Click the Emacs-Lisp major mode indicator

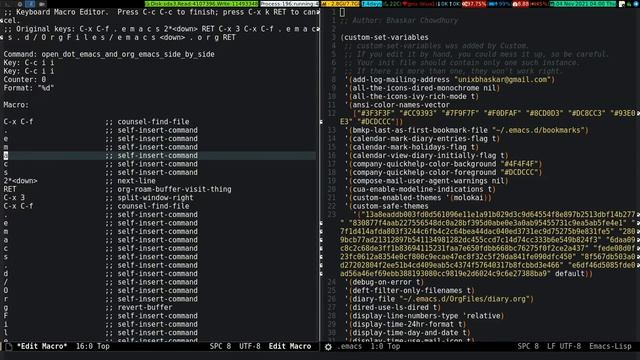tap(610, 347)
